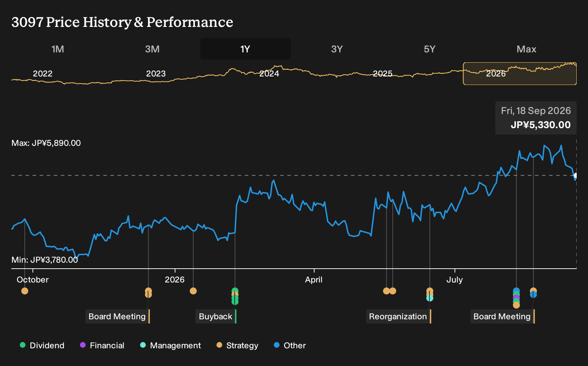Click the Min: JP¥3,780.00 label
Image resolution: width=588 pixels, height=366 pixels.
[45, 260]
